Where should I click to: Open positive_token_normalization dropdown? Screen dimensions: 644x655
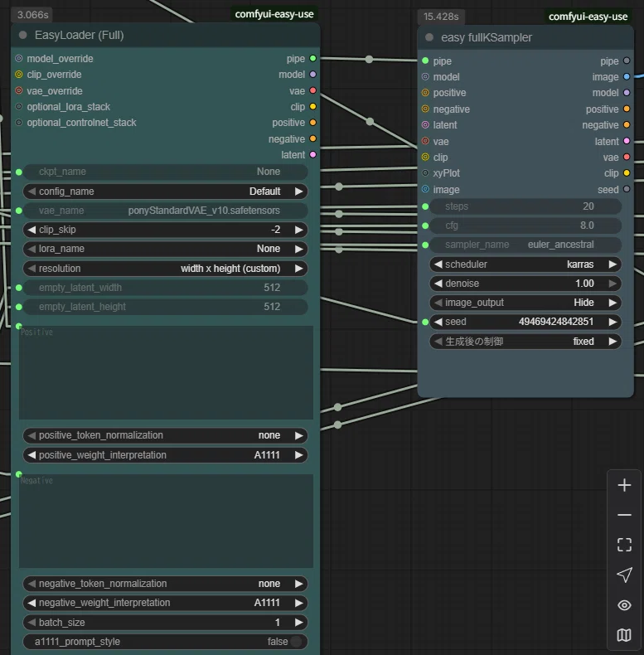(166, 435)
